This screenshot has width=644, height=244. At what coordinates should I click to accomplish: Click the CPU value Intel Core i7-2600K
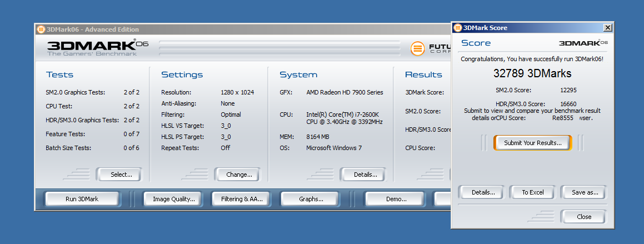pos(345,118)
